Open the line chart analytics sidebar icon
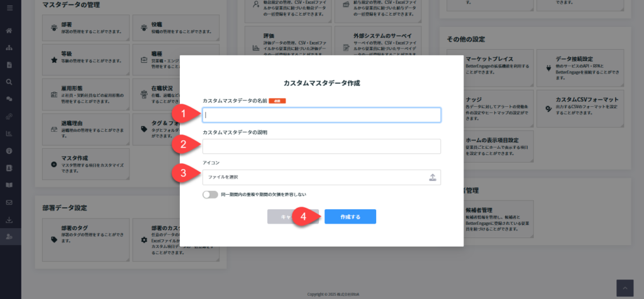644x299 pixels. 9,133
